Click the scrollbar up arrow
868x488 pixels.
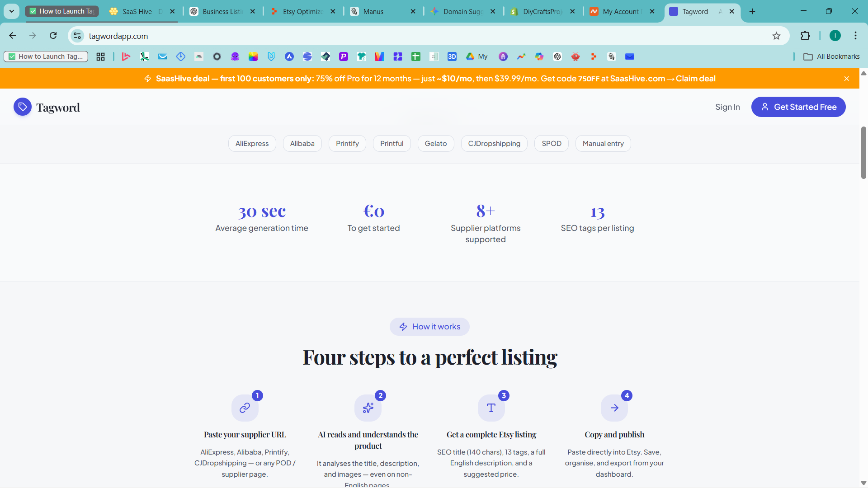point(863,73)
